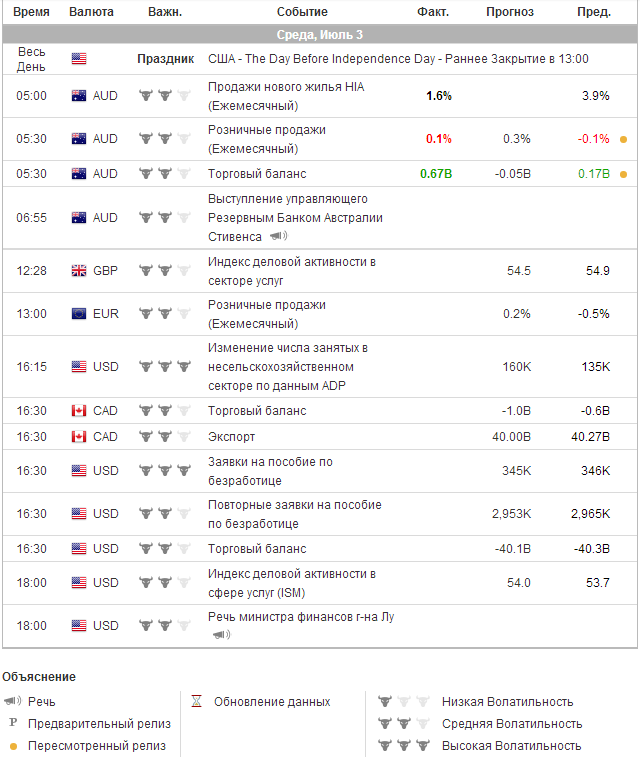Click the Canadian flag in the Экспорт row
The width and height of the screenshot is (640, 759).
pos(79,436)
